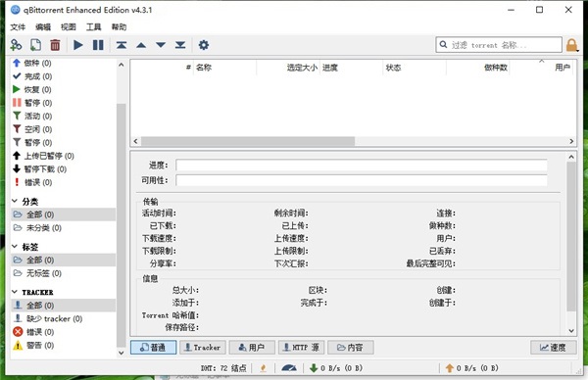
Task: Click the 可用性 availability bar
Action: tap(362, 180)
